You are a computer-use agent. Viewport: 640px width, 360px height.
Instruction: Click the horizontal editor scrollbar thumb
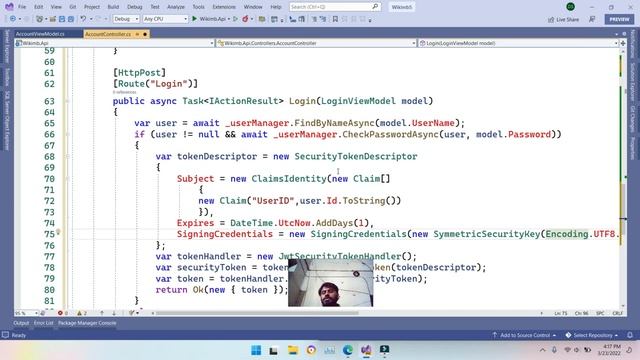click(257, 313)
